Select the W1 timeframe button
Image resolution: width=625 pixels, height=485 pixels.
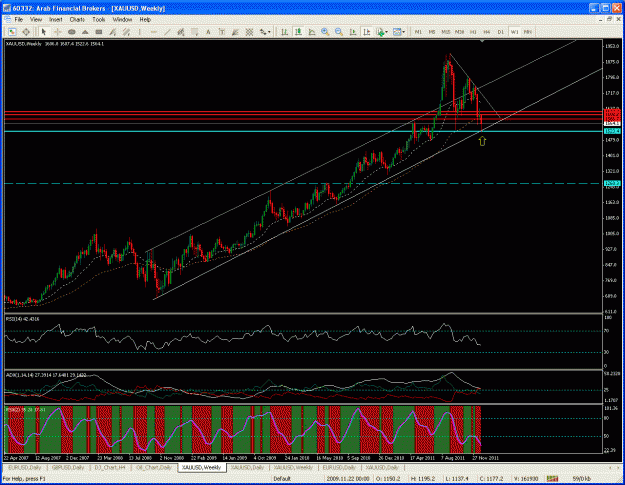point(514,32)
